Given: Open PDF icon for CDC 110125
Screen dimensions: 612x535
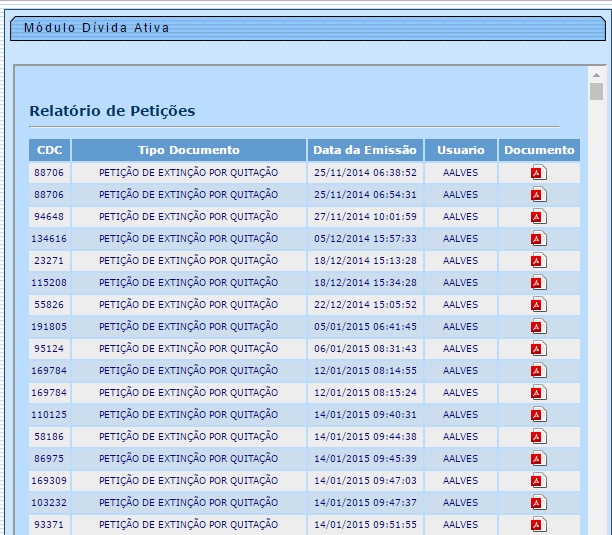Looking at the screenshot, I should tap(538, 414).
